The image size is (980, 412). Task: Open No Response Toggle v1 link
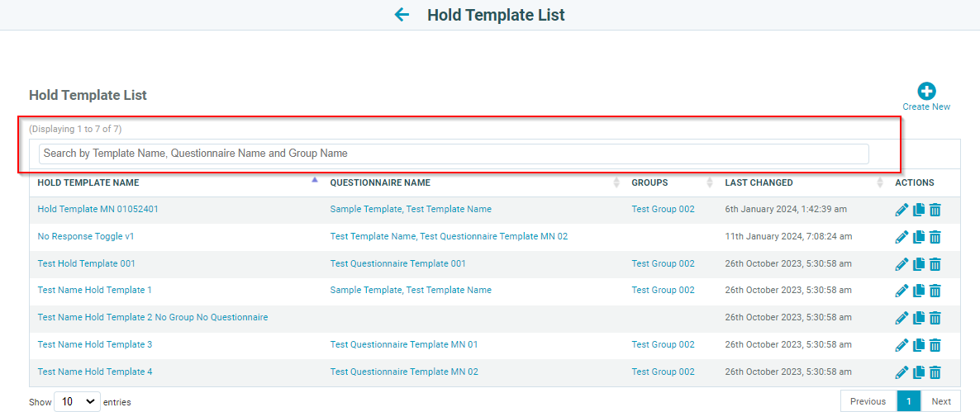coord(86,237)
